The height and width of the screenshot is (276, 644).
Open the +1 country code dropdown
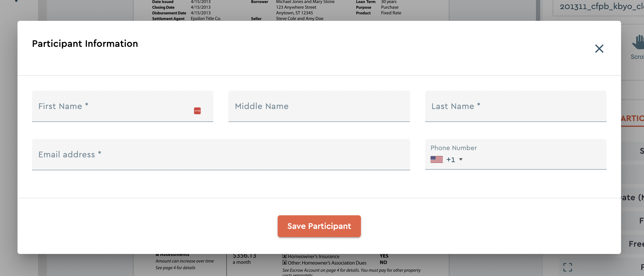(451, 159)
